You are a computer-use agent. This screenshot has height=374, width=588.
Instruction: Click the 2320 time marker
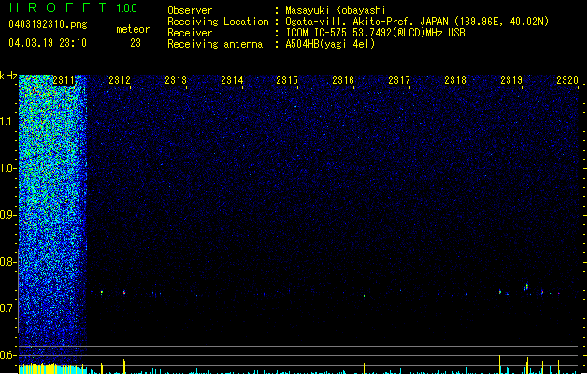click(x=567, y=80)
